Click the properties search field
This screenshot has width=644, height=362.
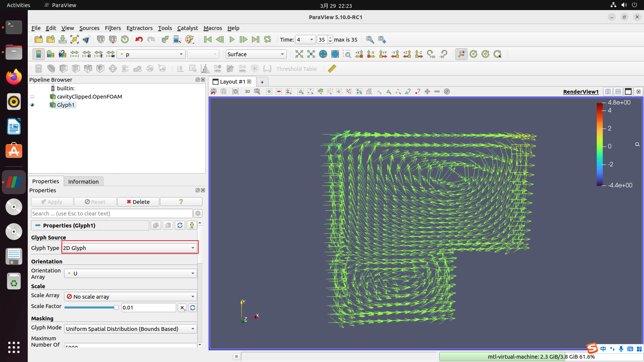(112, 214)
